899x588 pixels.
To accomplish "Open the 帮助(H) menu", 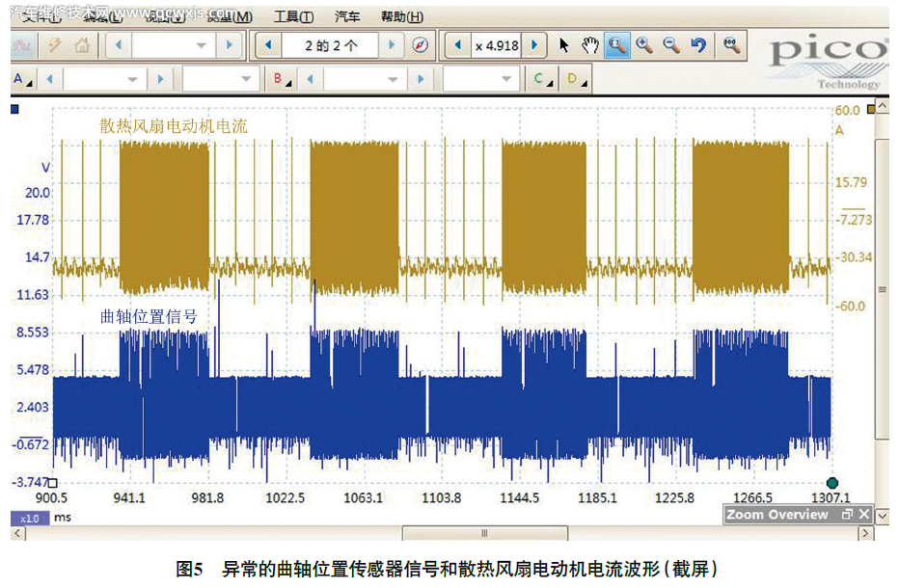I will click(x=401, y=16).
